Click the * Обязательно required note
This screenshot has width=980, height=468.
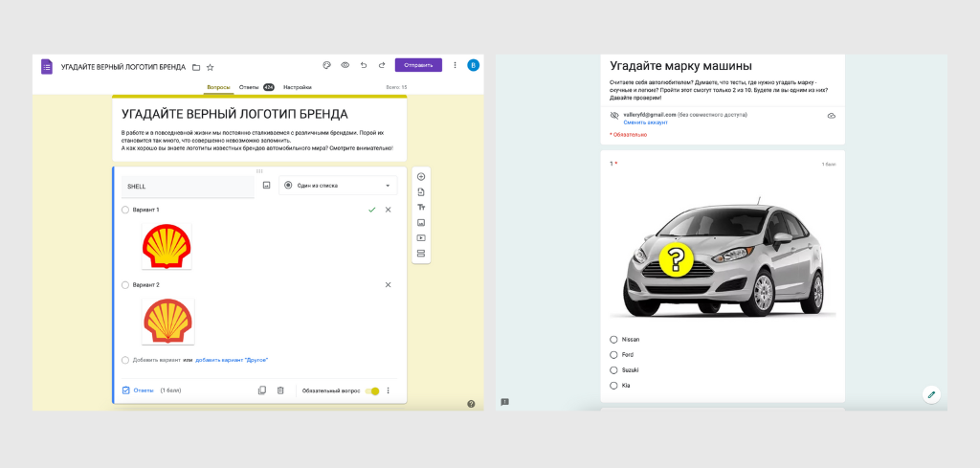tap(628, 134)
